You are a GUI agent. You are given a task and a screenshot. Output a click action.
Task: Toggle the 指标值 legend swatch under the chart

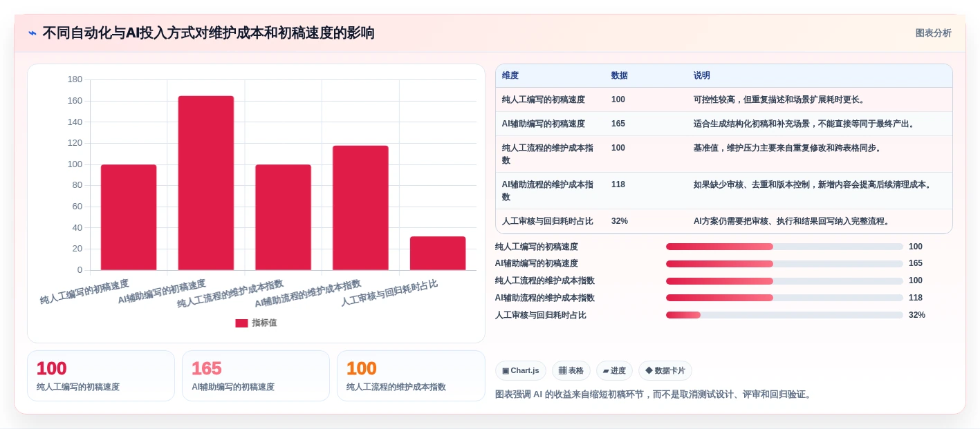pos(241,323)
